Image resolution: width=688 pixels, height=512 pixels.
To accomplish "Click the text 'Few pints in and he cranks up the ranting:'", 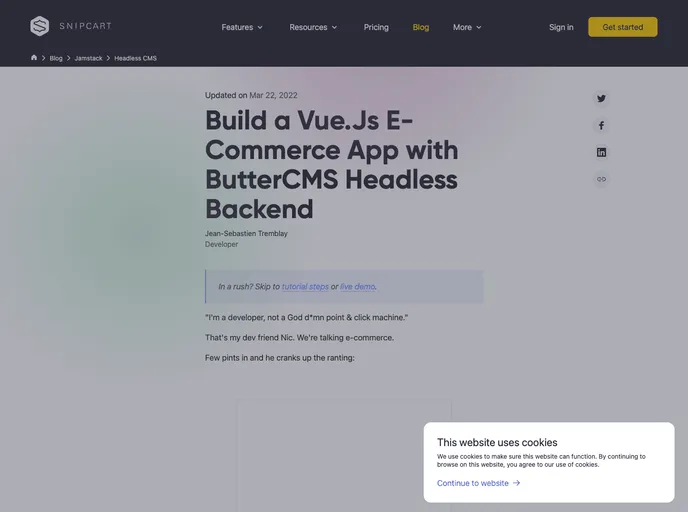I will pyautogui.click(x=280, y=358).
